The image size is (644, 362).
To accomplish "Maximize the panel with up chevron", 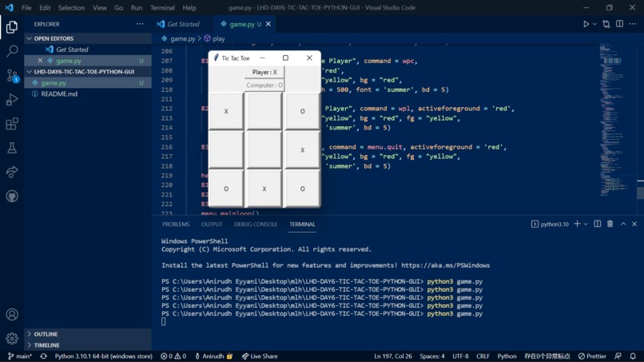I will pos(623,224).
